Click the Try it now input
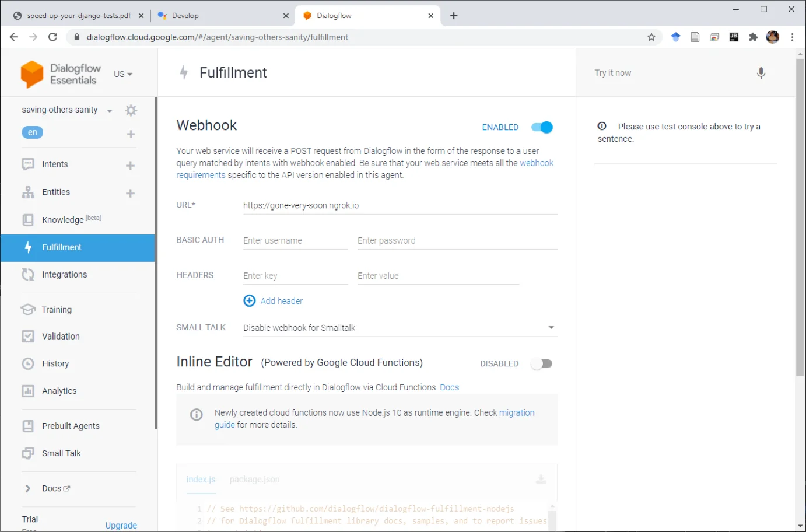 click(x=671, y=73)
